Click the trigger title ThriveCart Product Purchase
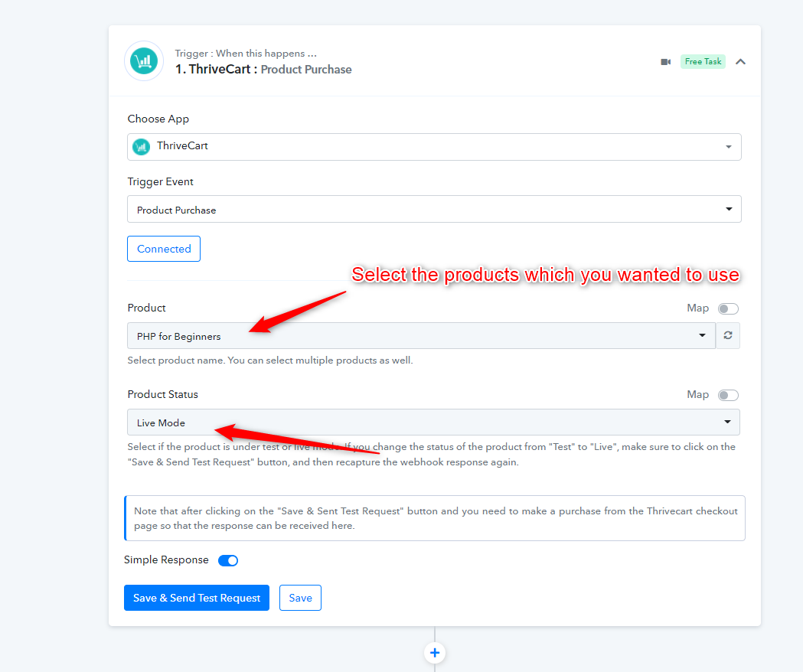 (263, 70)
